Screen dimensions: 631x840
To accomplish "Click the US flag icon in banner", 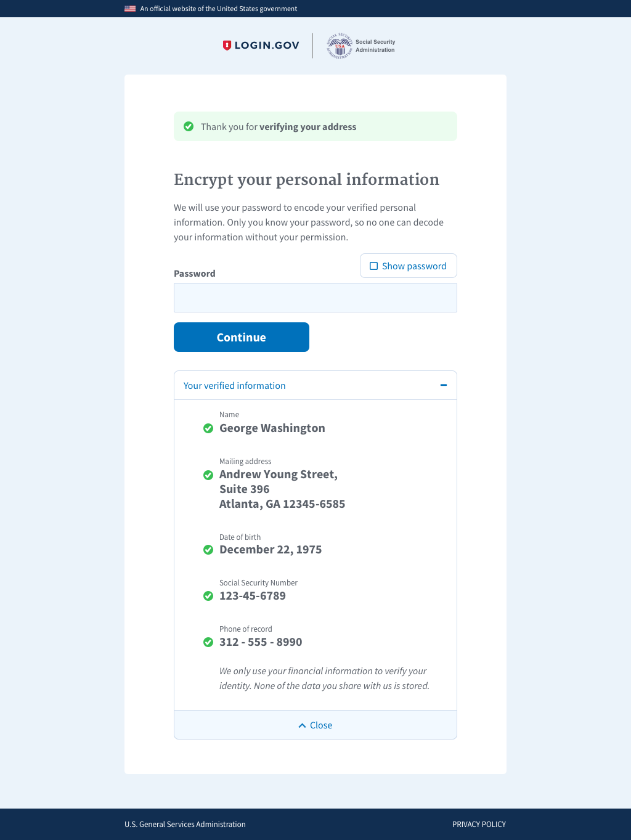I will [x=130, y=9].
